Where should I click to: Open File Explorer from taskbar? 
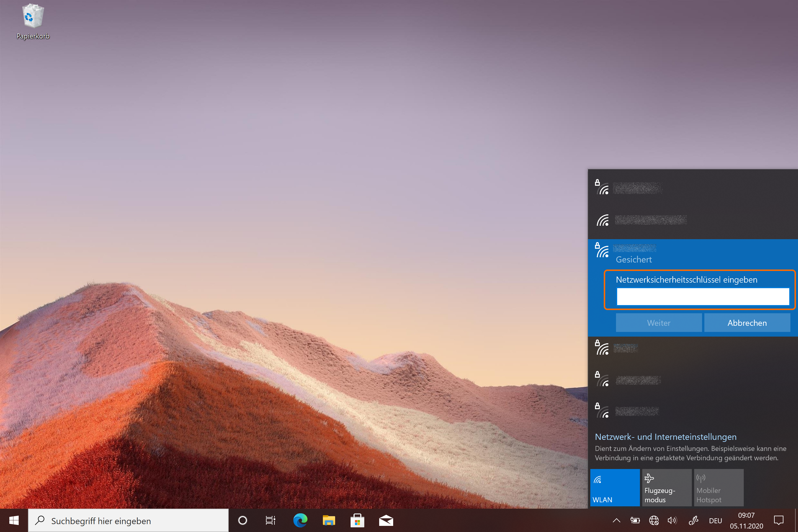(x=328, y=520)
